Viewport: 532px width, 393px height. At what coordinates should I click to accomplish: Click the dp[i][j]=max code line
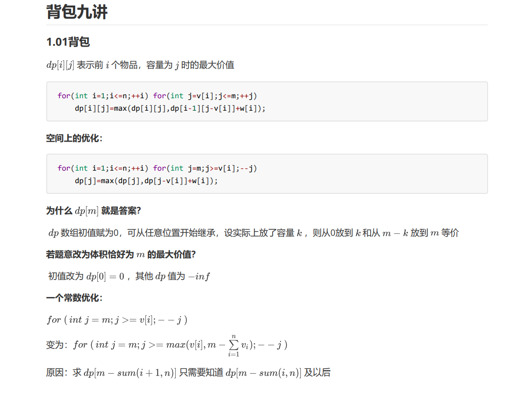tap(170, 108)
